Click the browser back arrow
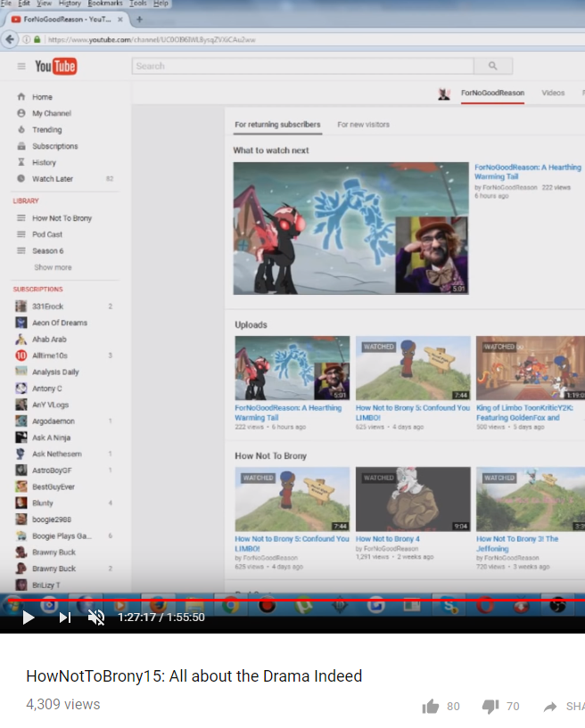 click(x=10, y=39)
